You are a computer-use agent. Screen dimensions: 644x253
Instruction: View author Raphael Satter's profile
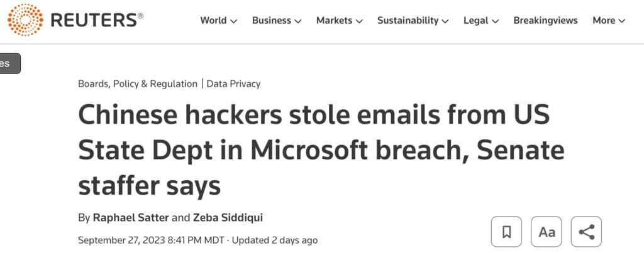click(131, 217)
